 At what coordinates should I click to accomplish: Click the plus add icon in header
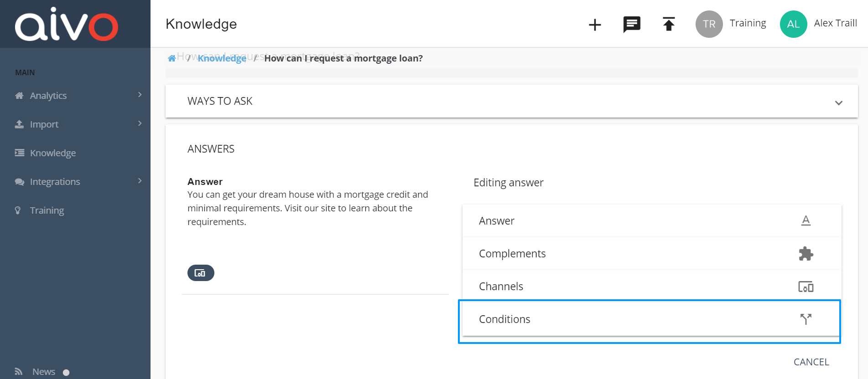point(595,25)
